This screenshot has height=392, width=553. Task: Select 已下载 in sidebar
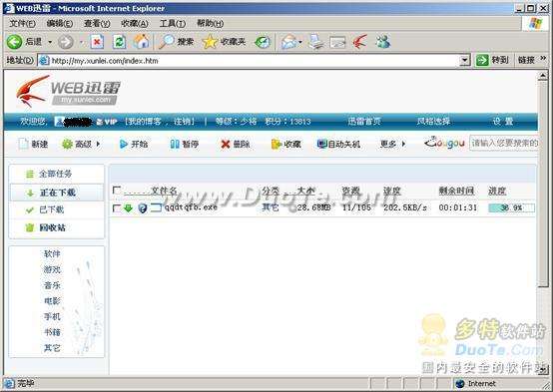coord(57,210)
